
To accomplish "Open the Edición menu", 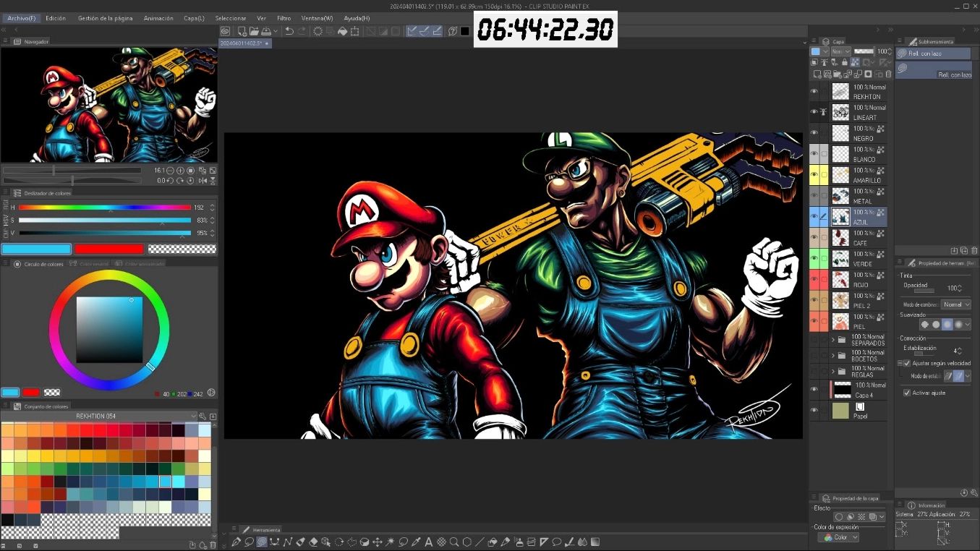I will click(x=56, y=18).
